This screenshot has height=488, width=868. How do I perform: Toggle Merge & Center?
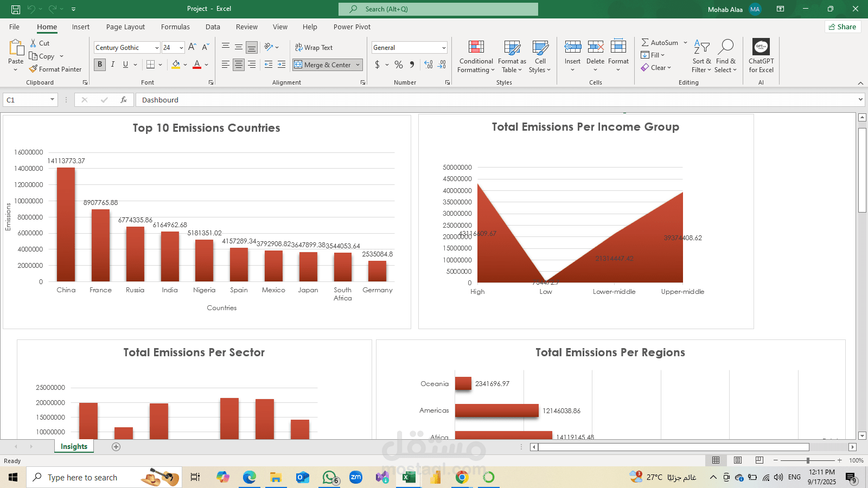(x=323, y=65)
